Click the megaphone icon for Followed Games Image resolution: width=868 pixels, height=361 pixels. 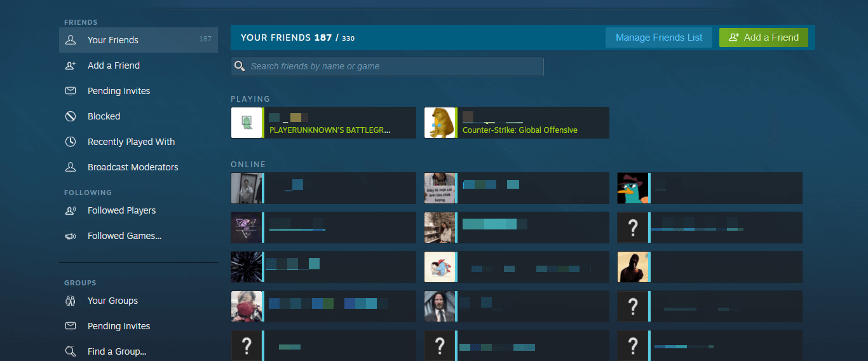click(71, 236)
